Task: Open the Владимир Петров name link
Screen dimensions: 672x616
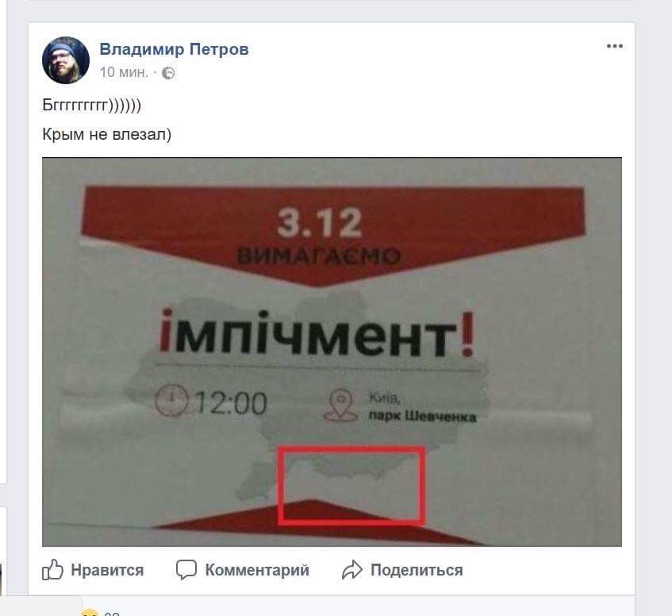Action: 174,49
